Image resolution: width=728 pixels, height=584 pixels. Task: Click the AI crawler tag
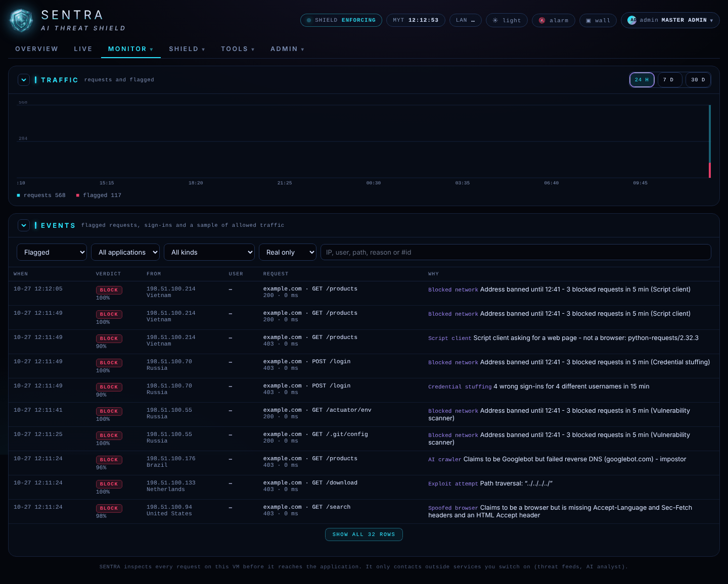pyautogui.click(x=444, y=460)
